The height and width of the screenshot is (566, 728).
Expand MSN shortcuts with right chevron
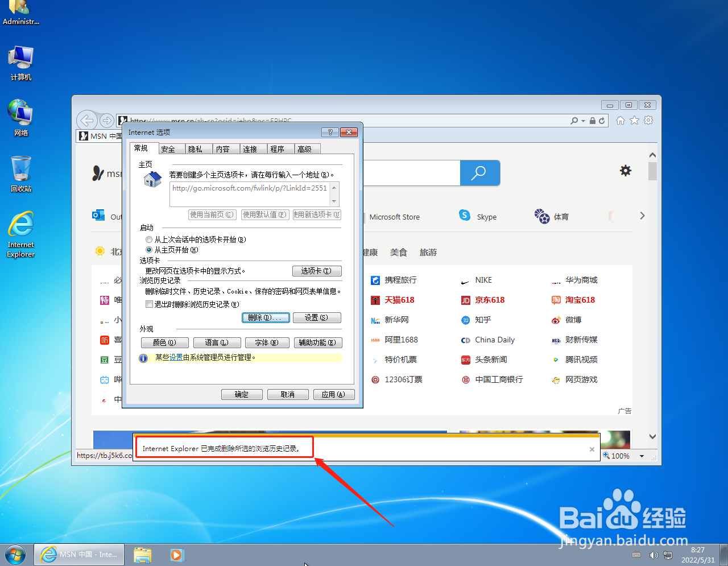(x=642, y=216)
